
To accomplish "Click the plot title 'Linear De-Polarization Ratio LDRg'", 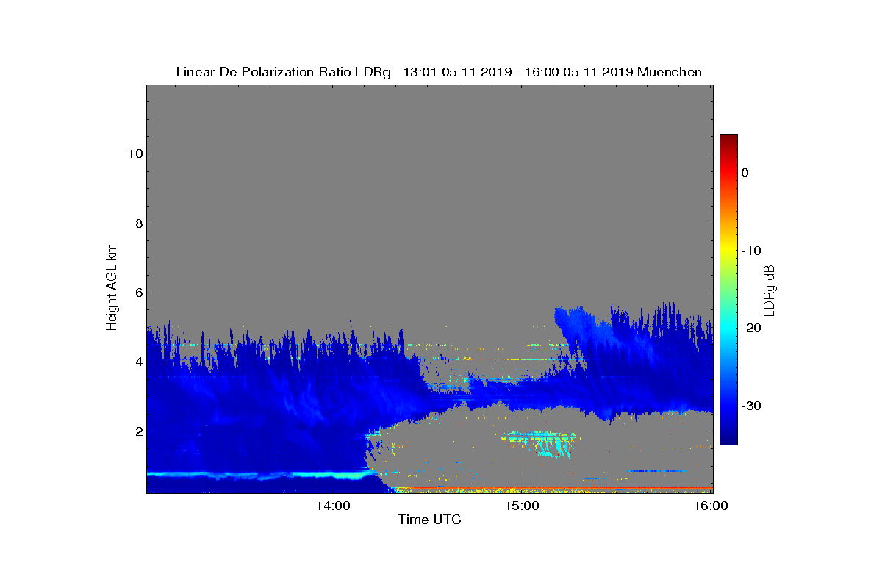I will (284, 72).
